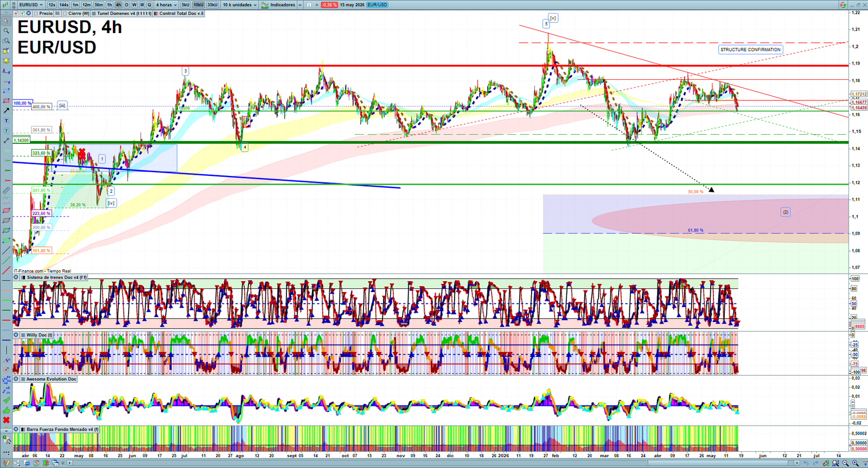Click the -0,38 % change badge
Image resolution: width=868 pixels, height=468 pixels.
pyautogui.click(x=329, y=5)
